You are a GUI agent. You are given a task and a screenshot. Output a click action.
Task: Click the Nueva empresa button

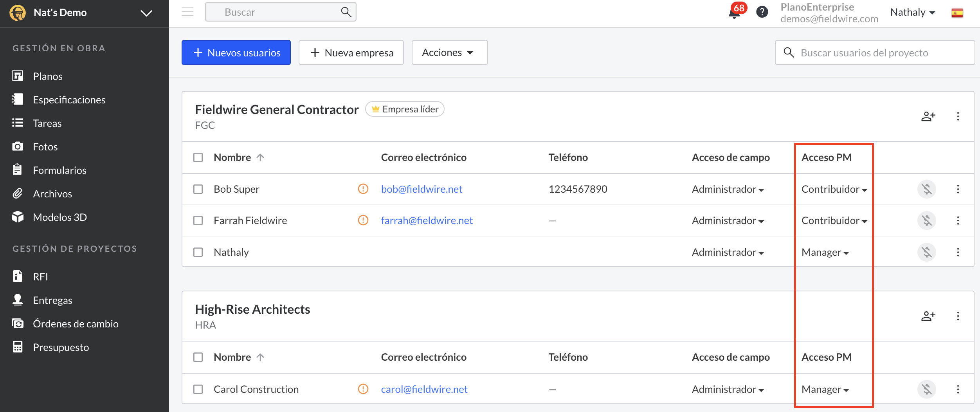pyautogui.click(x=351, y=52)
